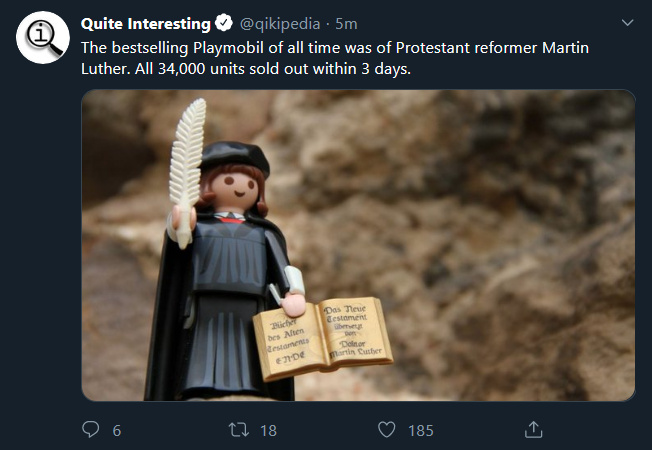Image resolution: width=652 pixels, height=450 pixels.
Task: Retweet using the retweet arrows icon
Action: [239, 430]
